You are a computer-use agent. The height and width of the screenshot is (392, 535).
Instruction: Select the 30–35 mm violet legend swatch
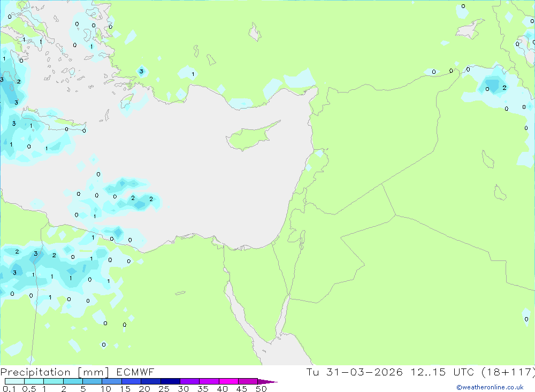tap(189, 381)
